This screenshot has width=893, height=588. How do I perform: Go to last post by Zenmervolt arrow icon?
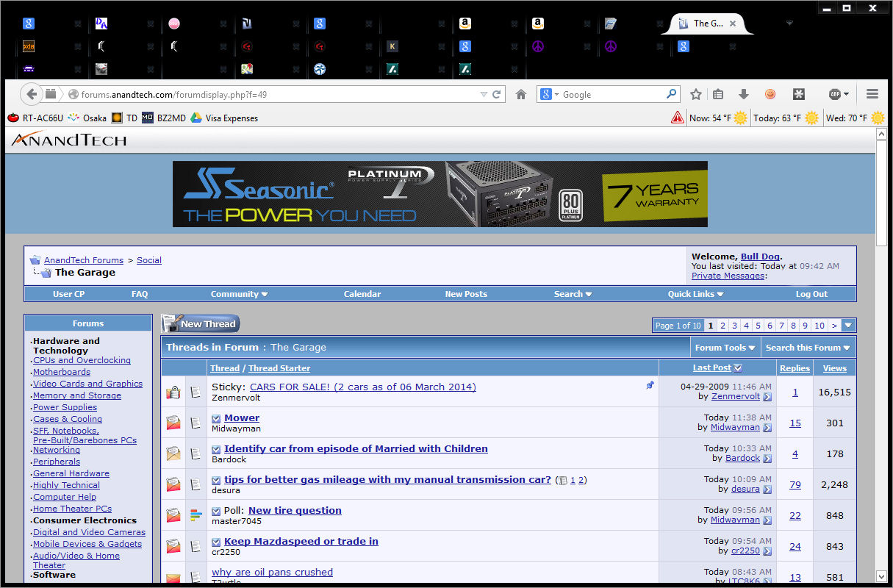[767, 397]
